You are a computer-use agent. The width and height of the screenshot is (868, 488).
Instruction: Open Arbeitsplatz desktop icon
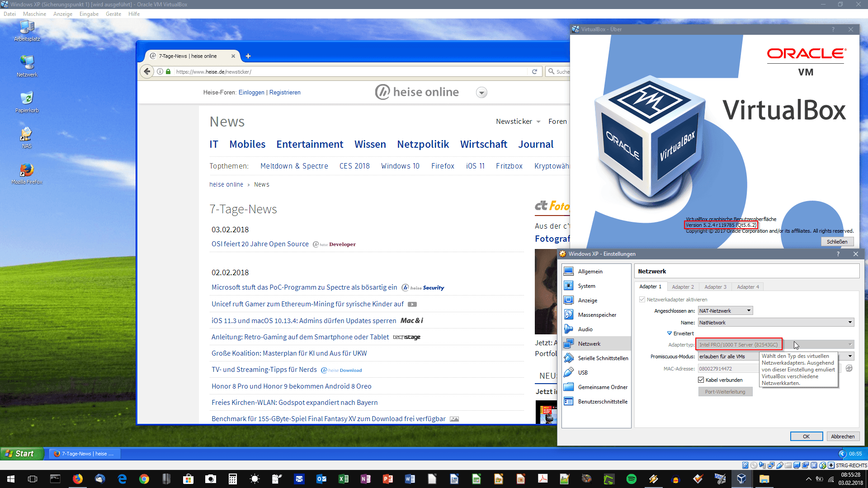coord(27,31)
